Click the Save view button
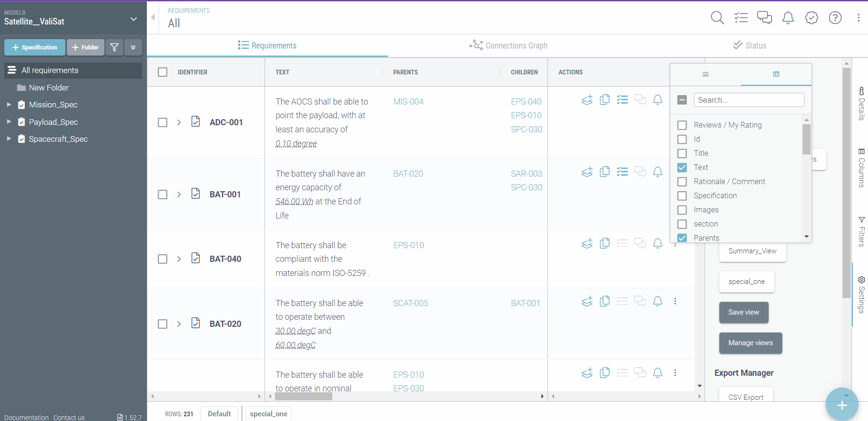Viewport: 868px width, 421px height. pyautogui.click(x=743, y=312)
